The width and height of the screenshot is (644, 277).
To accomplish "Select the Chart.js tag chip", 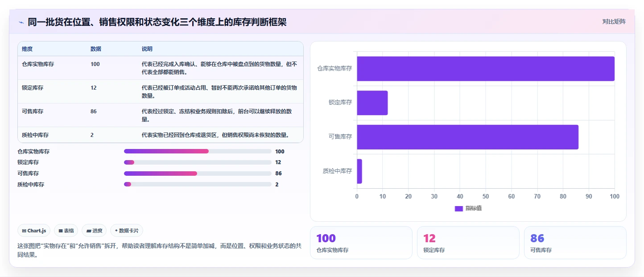I will pyautogui.click(x=34, y=231).
